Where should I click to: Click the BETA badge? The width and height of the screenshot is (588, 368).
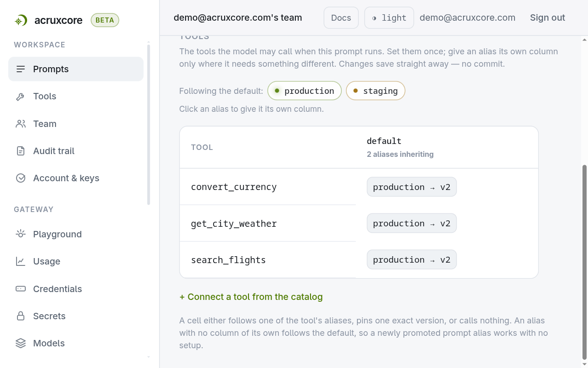pyautogui.click(x=105, y=20)
